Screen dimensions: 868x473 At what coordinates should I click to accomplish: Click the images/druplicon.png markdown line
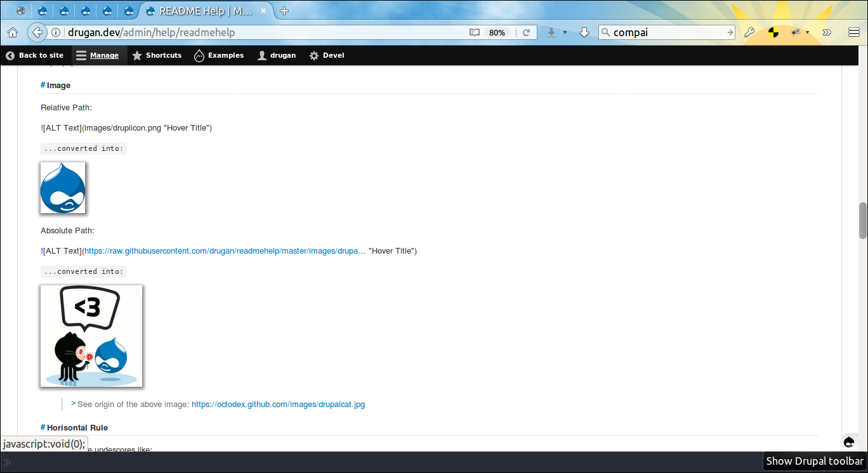[x=126, y=128]
